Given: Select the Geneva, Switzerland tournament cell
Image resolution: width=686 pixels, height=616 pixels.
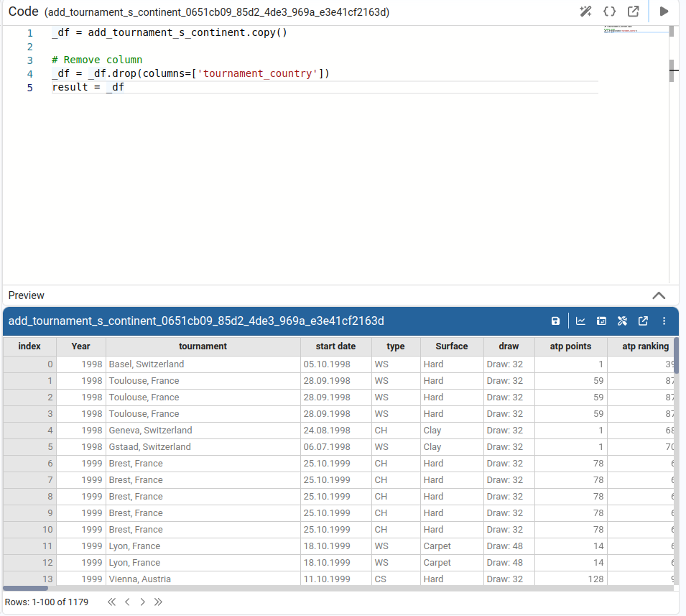Looking at the screenshot, I should point(150,430).
